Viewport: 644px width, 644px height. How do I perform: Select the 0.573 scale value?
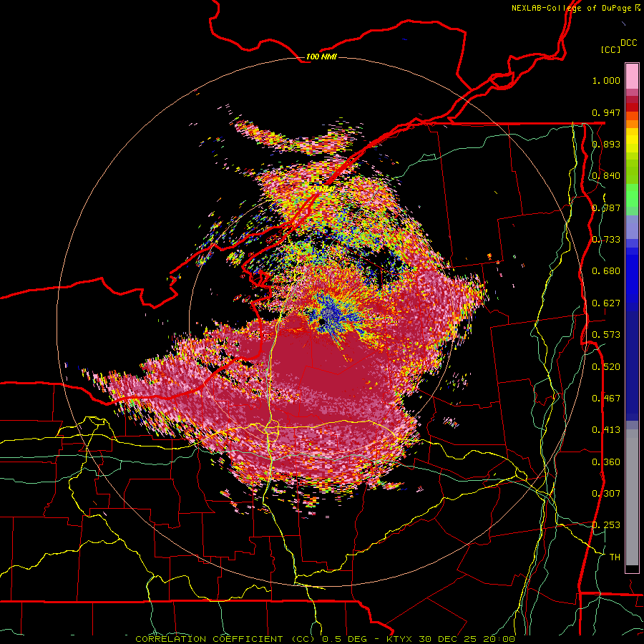(x=606, y=335)
